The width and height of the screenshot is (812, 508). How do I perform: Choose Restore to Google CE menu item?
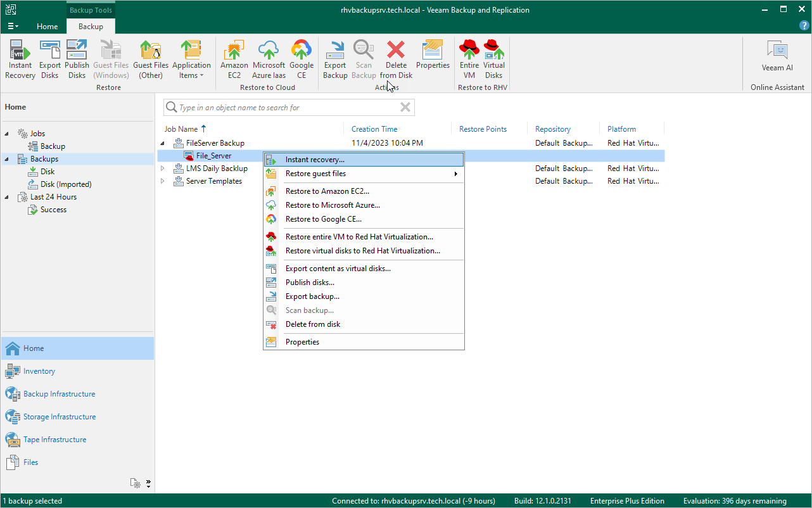click(x=364, y=219)
